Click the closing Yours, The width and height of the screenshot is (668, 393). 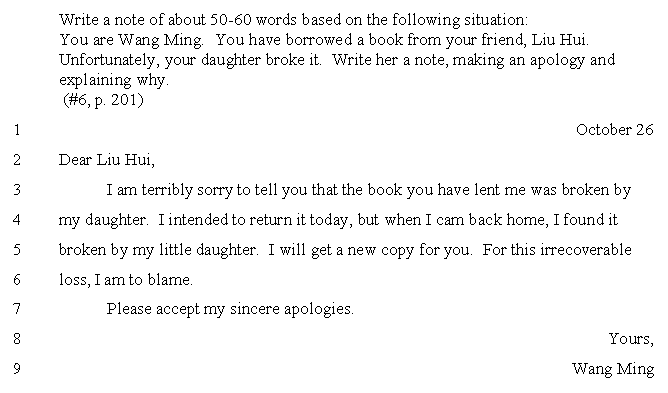click(631, 339)
